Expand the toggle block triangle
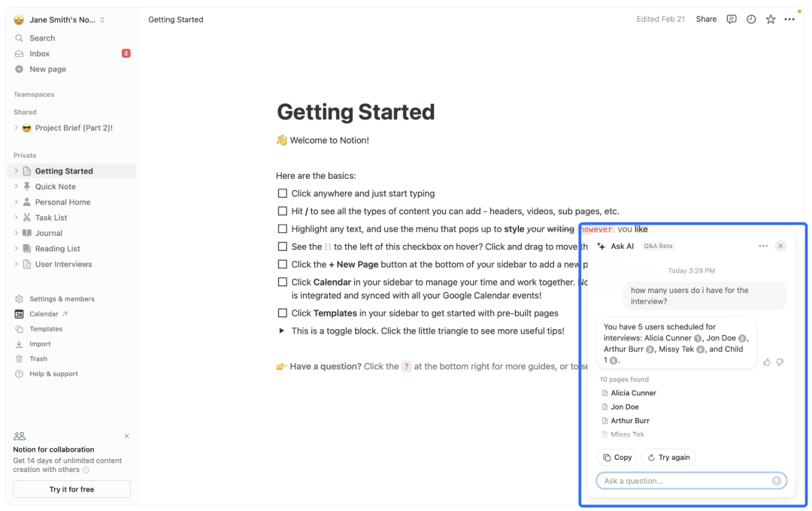Screen dimensions: 812x511 [x=282, y=331]
